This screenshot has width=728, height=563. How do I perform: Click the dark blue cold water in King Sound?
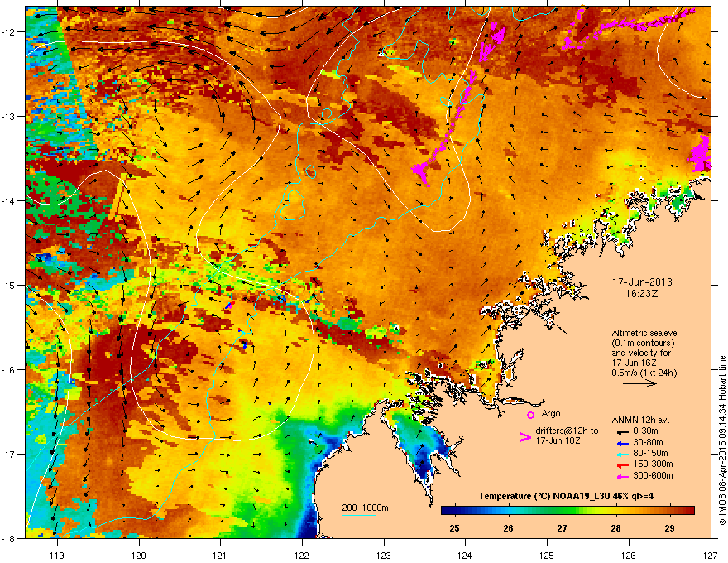tap(424, 464)
